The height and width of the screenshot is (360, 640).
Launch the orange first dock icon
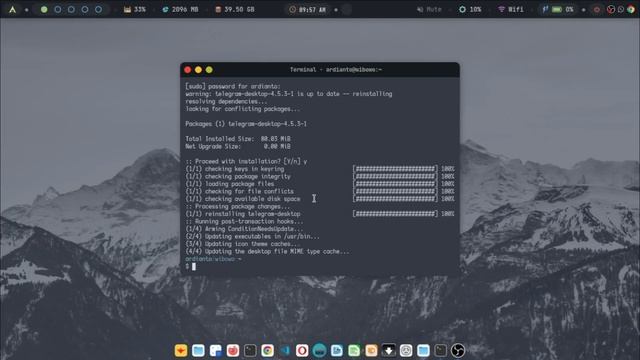tap(181, 350)
